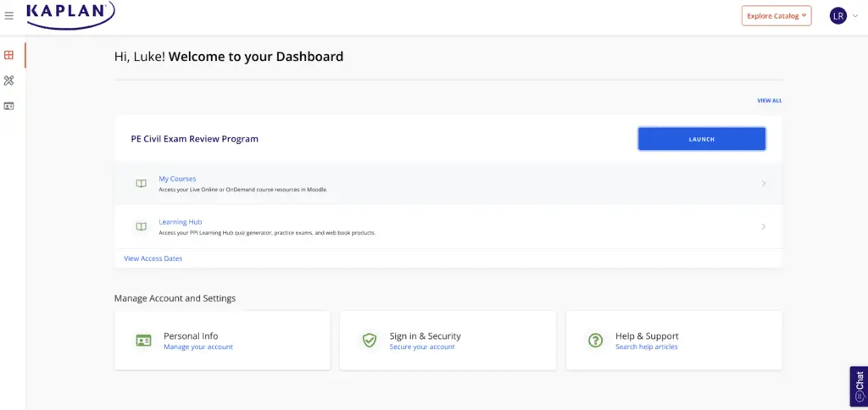The image size is (868, 410).
Task: Expand the My Courses row chevron
Action: click(764, 183)
